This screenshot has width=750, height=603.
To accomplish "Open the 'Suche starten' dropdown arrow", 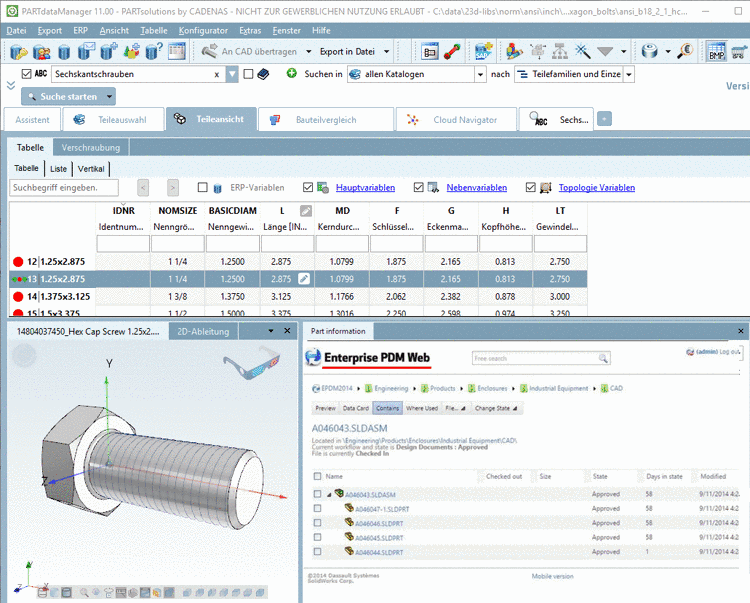I will click(108, 97).
